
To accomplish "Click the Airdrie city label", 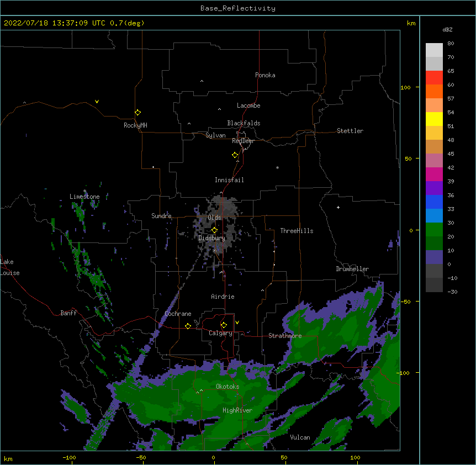I will pos(223,297).
